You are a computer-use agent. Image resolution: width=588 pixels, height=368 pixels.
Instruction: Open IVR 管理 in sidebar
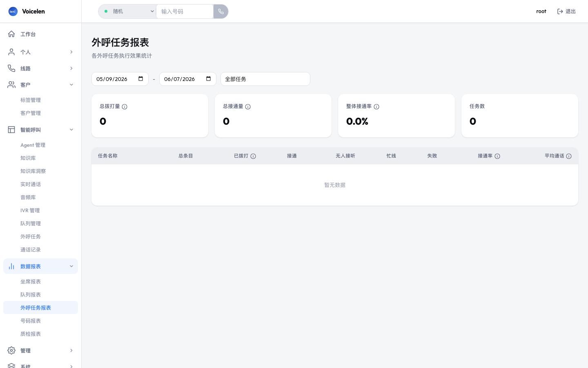(40, 210)
